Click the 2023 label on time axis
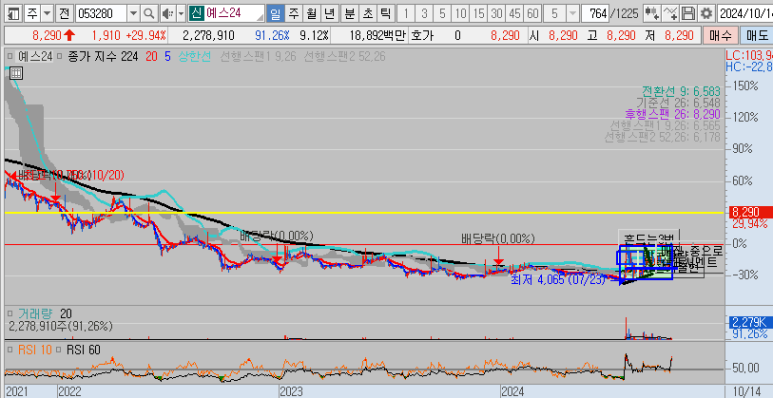The image size is (773, 398). [x=291, y=392]
